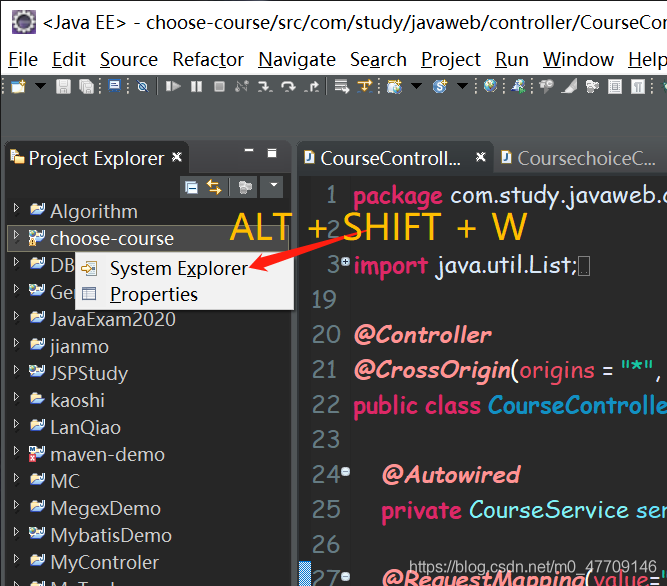
Task: Click the Save toolbar icon
Action: pos(63,87)
